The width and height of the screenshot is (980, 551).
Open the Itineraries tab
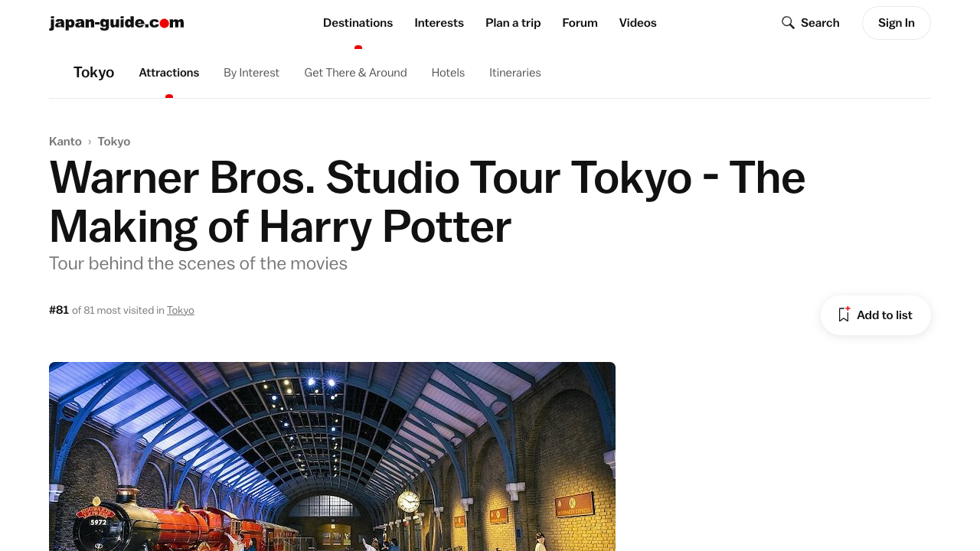(514, 73)
